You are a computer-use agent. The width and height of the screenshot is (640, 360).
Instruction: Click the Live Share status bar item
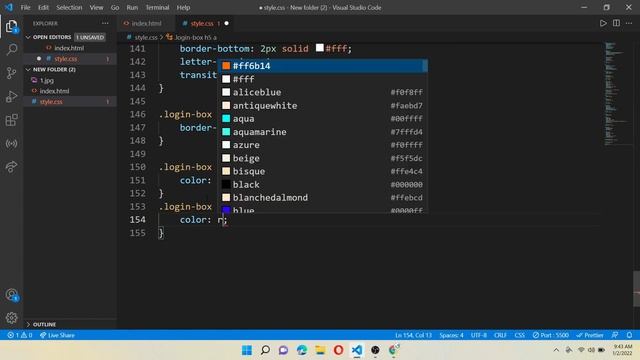tap(57, 335)
